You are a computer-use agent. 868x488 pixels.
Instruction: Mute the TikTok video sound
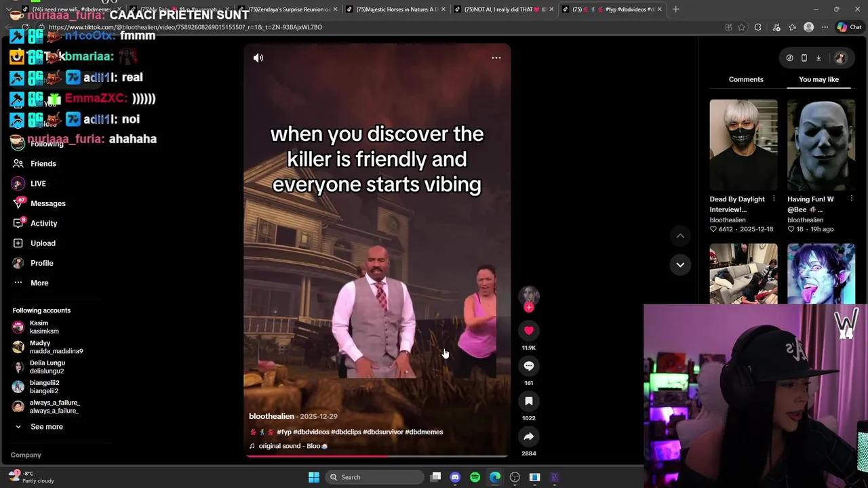coord(258,58)
